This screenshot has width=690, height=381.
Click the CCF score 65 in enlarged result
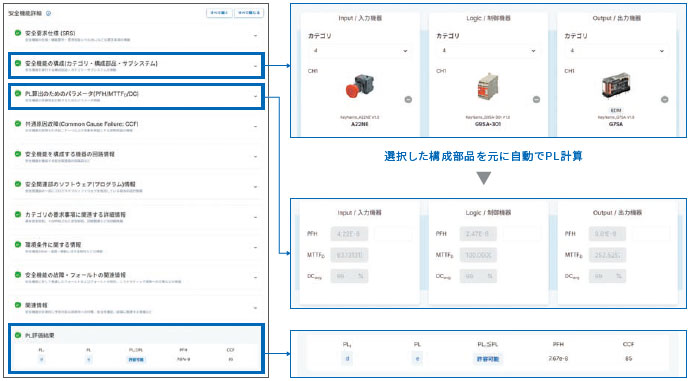tap(628, 359)
